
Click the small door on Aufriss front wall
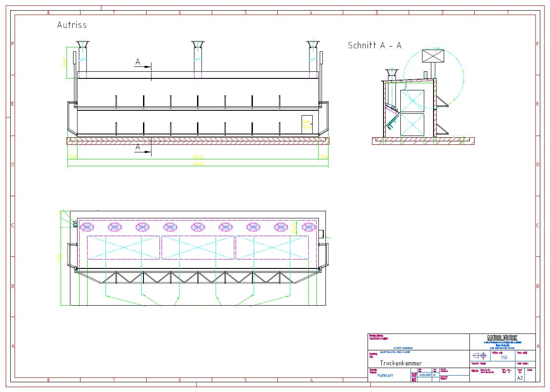(307, 124)
